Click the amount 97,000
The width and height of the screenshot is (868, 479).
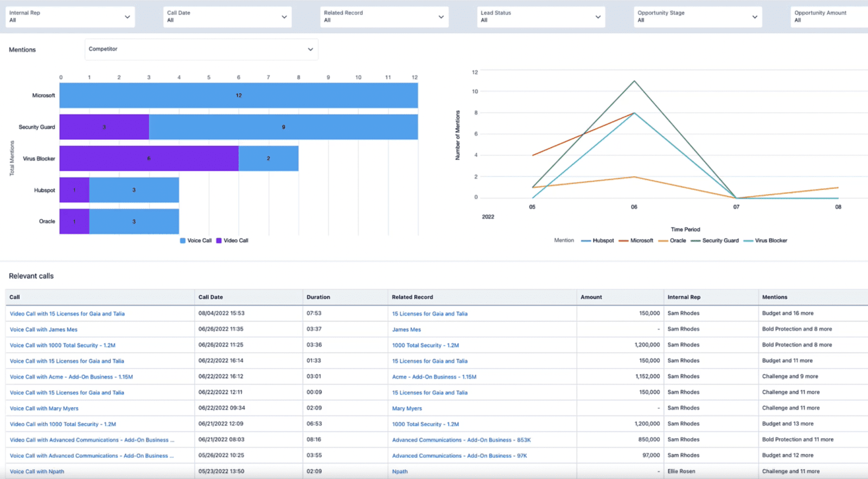(x=651, y=455)
